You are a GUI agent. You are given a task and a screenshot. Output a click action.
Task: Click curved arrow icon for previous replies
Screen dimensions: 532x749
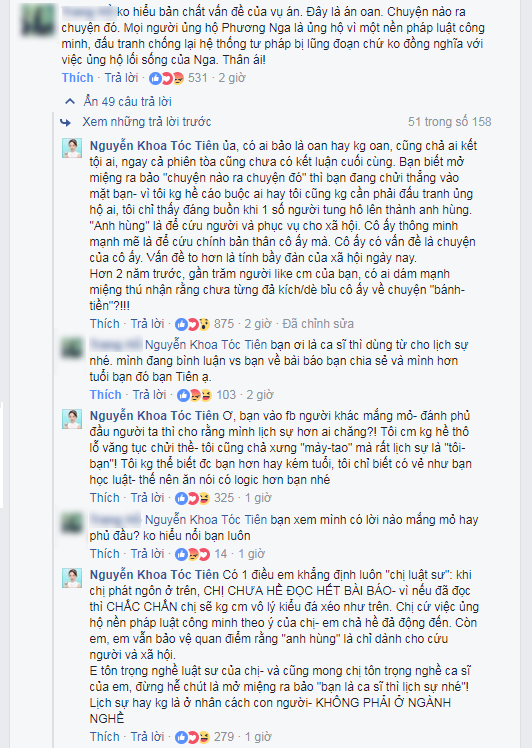click(x=66, y=123)
